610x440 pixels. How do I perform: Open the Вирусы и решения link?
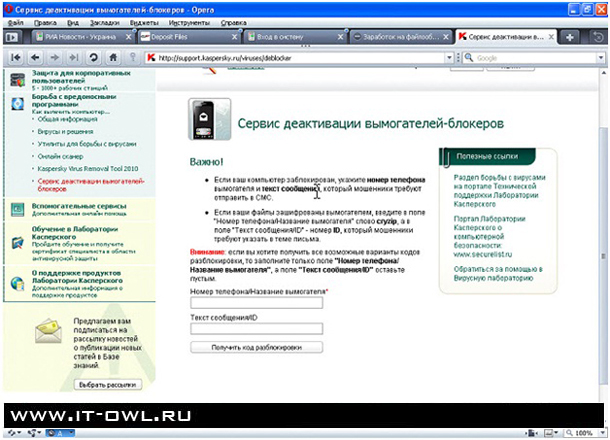pyautogui.click(x=65, y=131)
